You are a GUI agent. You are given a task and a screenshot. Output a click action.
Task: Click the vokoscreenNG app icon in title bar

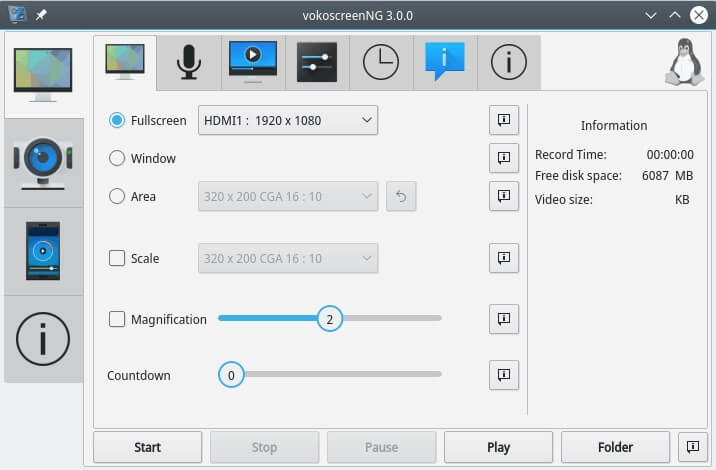pyautogui.click(x=17, y=15)
